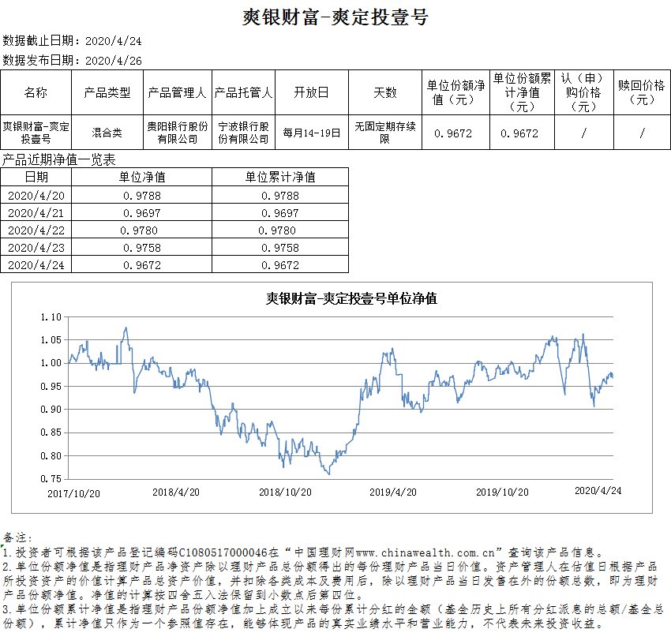The width and height of the screenshot is (671, 644).
Task: Click the 开放日 column header
Action: pos(312,92)
